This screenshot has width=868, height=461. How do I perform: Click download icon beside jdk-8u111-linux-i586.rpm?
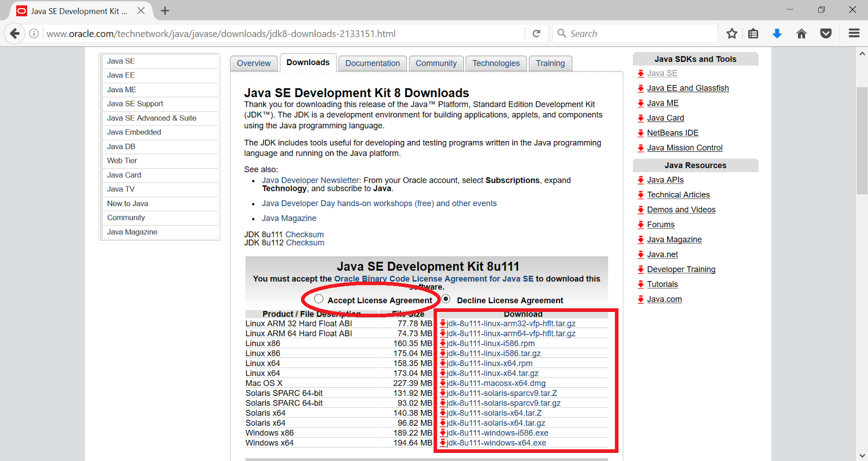click(443, 343)
